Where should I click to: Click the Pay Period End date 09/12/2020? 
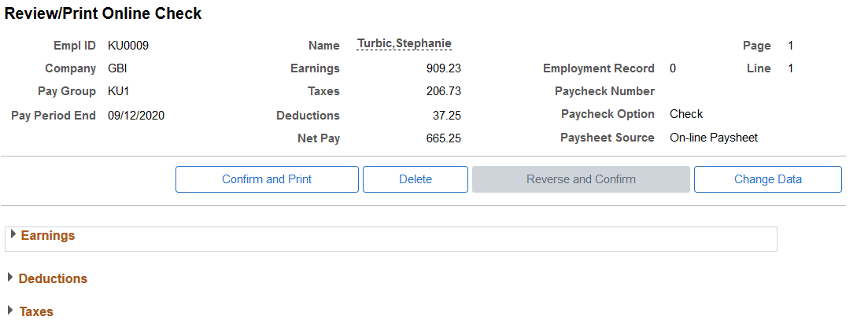tap(136, 116)
